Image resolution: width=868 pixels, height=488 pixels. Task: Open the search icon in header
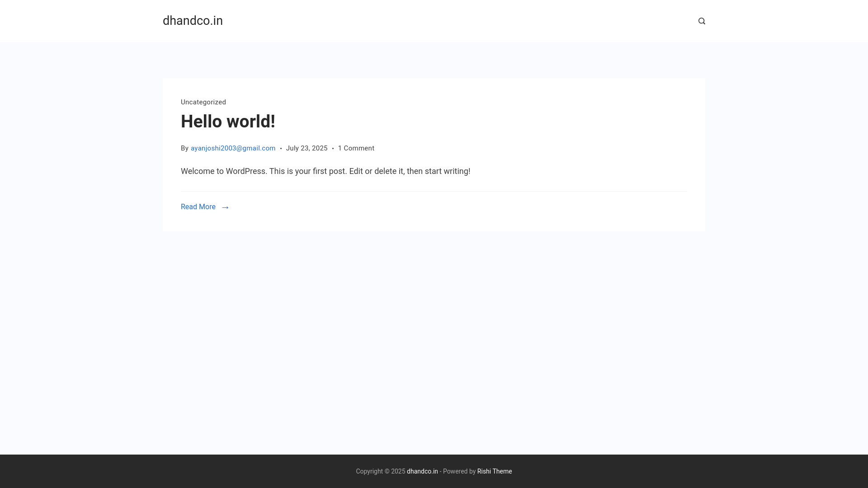click(x=702, y=21)
